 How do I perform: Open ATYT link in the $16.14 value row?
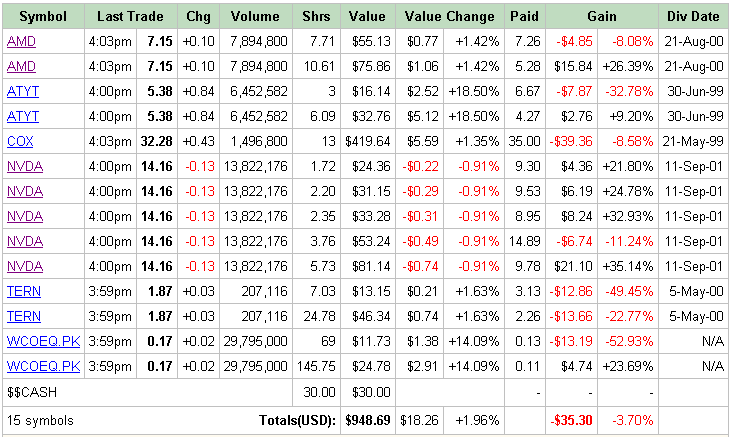[23, 91]
